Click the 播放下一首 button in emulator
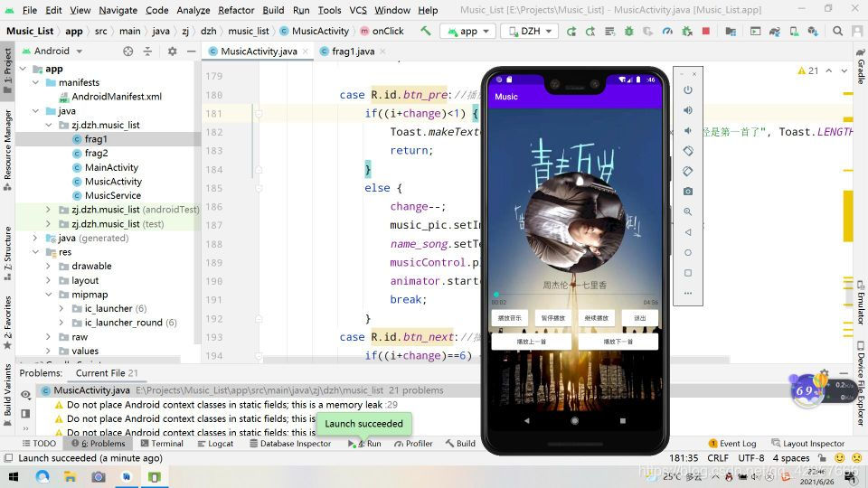868x488 pixels. click(x=618, y=343)
